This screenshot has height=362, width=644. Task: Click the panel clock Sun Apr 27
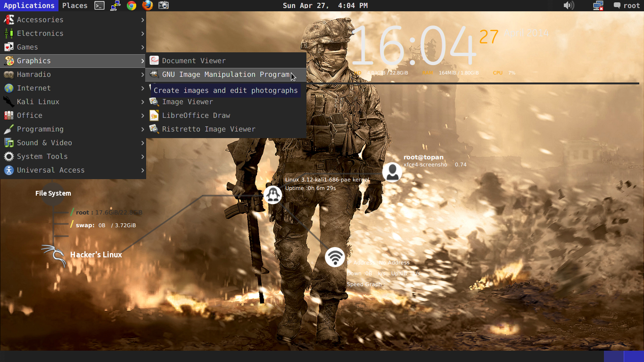[325, 6]
